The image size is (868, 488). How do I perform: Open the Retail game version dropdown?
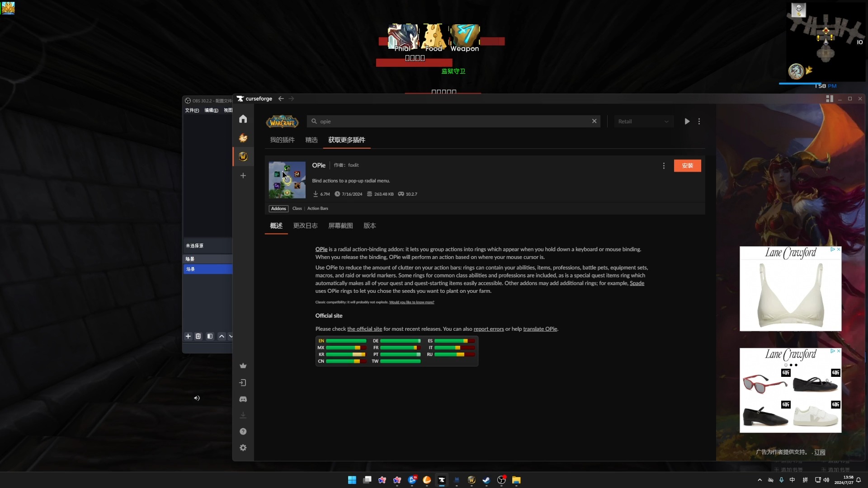pos(644,121)
